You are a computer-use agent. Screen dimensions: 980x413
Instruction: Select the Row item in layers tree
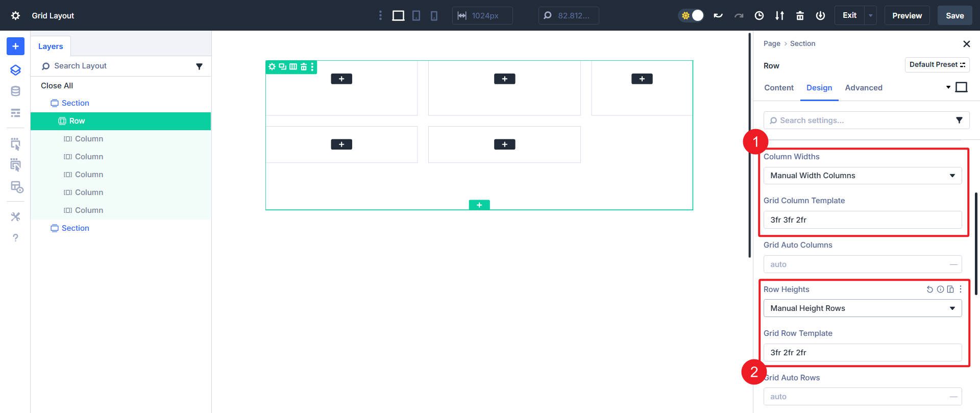77,121
